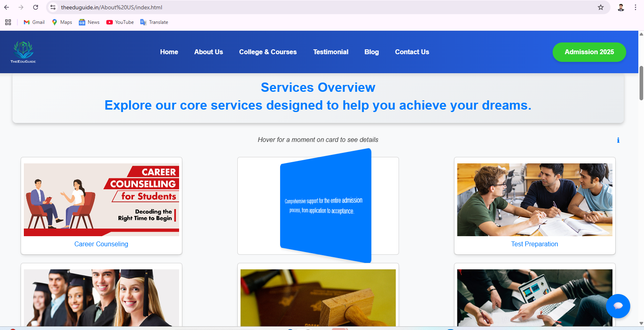
Task: Click the address bar URL field
Action: click(x=283, y=7)
